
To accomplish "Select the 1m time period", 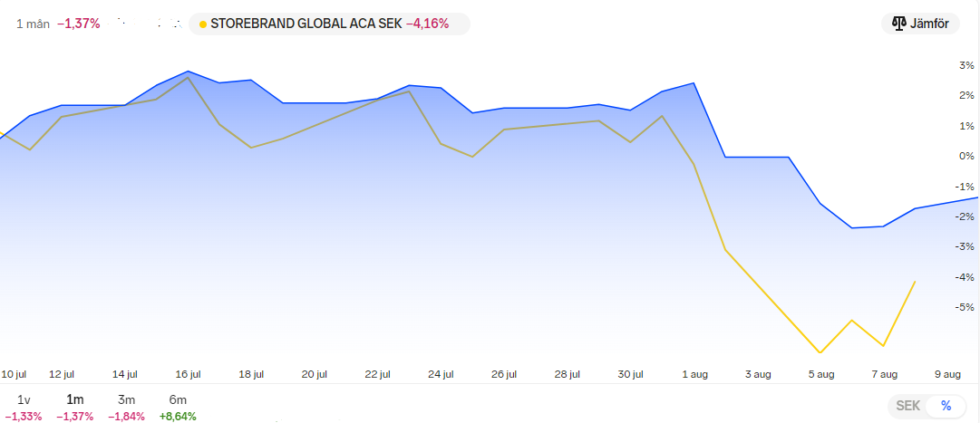I will coord(75,399).
